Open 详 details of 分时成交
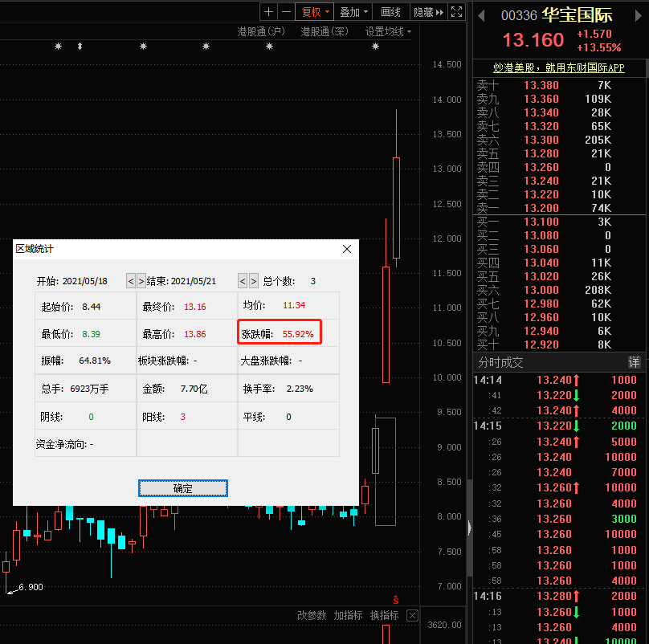The image size is (649, 644). [x=634, y=363]
